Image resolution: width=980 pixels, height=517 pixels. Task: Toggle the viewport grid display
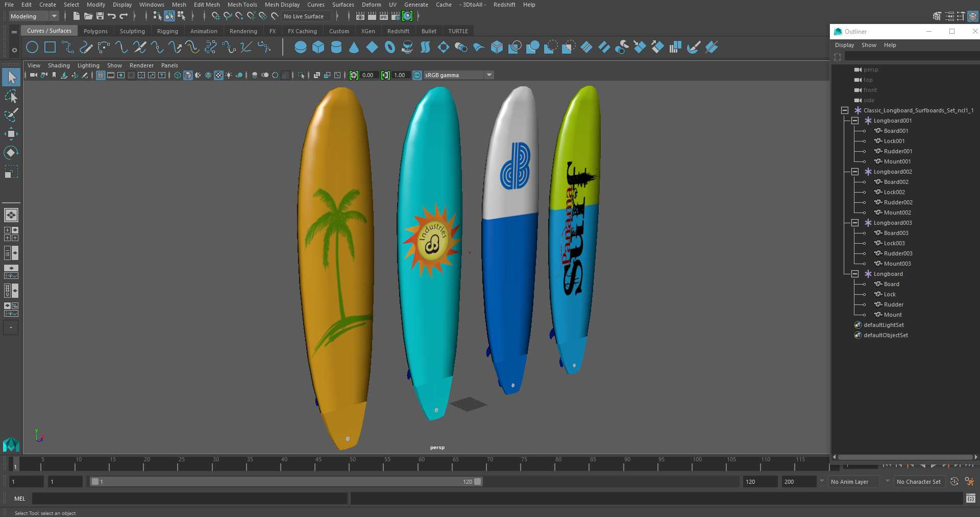(101, 75)
